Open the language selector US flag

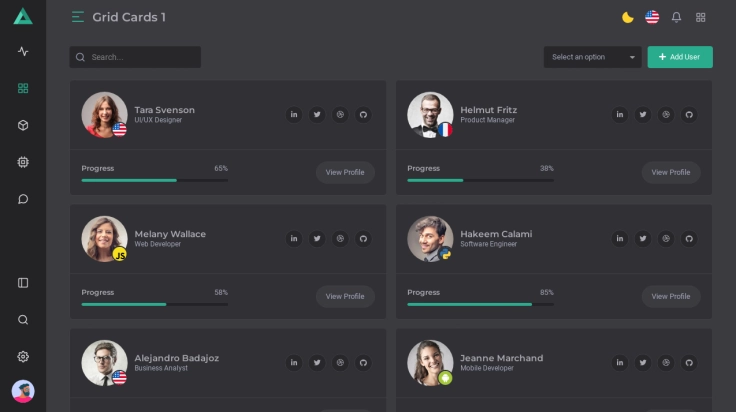(x=652, y=17)
